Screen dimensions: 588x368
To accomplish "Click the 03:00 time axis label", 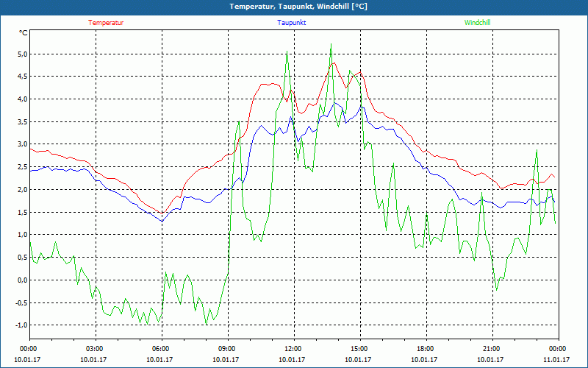I will pos(96,349).
